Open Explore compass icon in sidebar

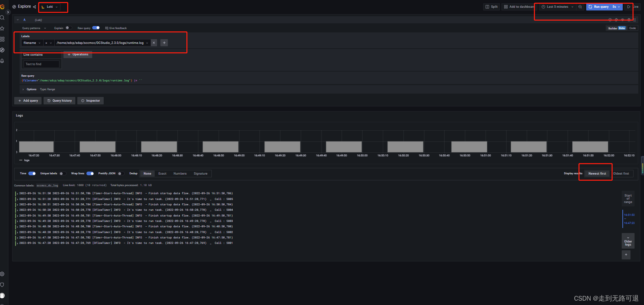[2, 50]
